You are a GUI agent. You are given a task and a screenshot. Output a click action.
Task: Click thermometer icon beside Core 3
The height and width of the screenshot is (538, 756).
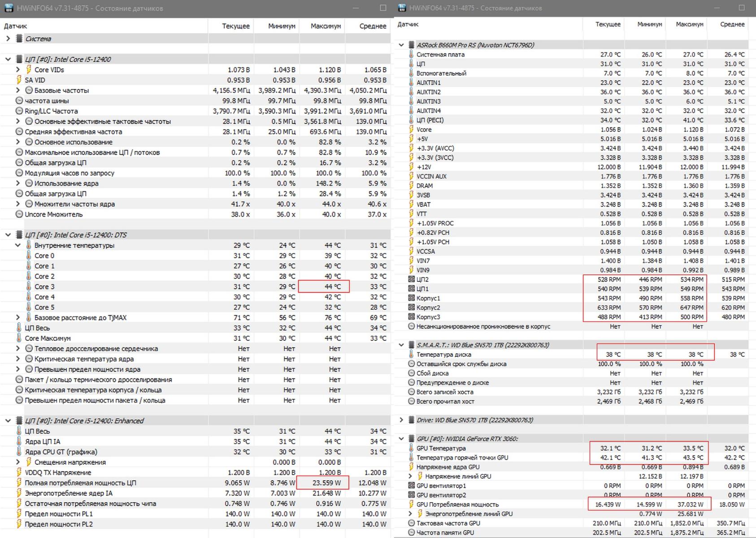[29, 286]
